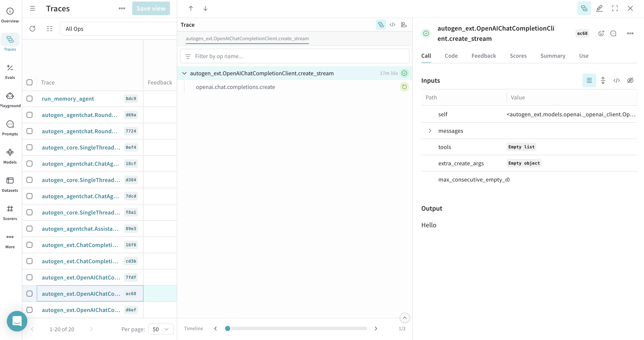Expand the messages input row
This screenshot has width=644, height=340.
[430, 131]
